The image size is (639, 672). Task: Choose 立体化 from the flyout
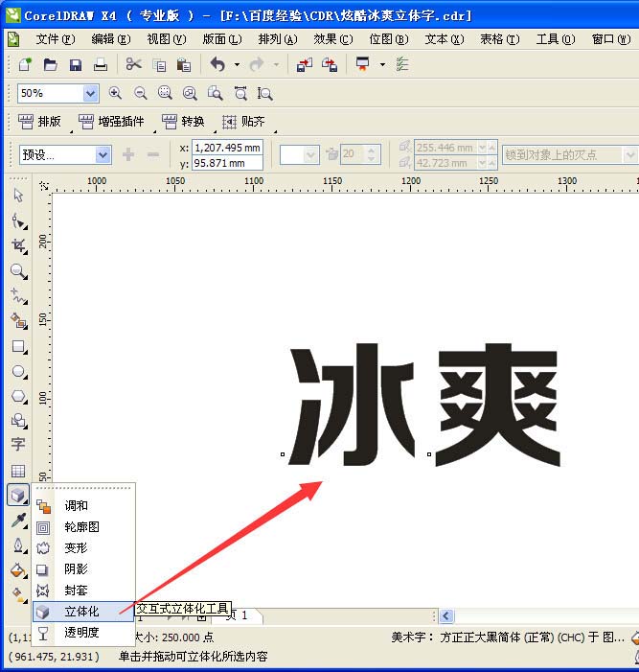(83, 612)
